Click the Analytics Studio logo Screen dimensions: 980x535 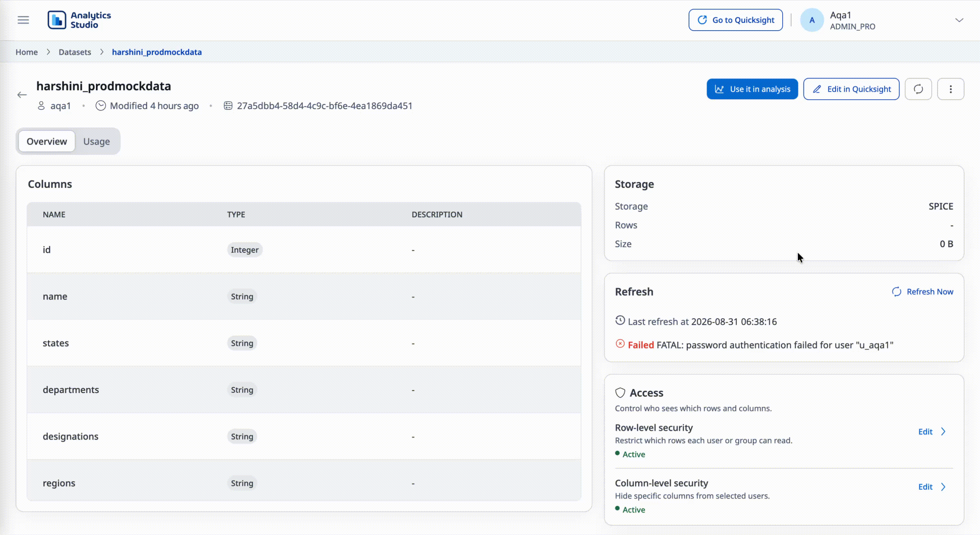pyautogui.click(x=79, y=20)
